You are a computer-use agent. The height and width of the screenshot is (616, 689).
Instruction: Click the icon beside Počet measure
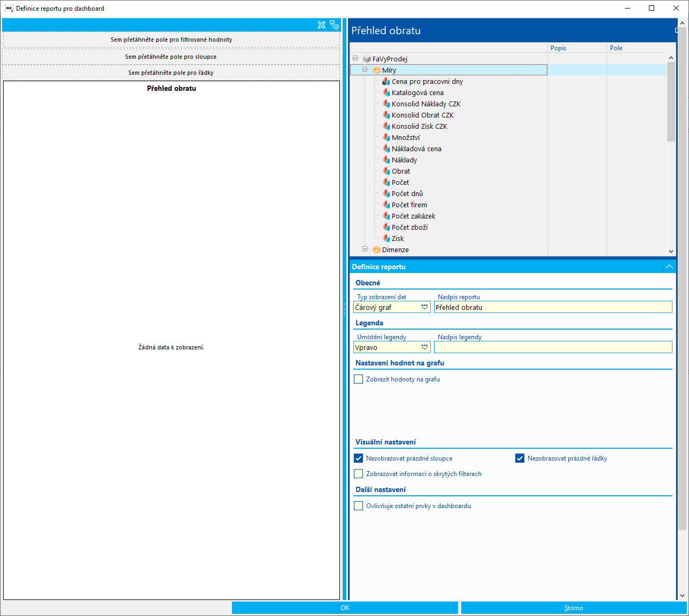[386, 183]
